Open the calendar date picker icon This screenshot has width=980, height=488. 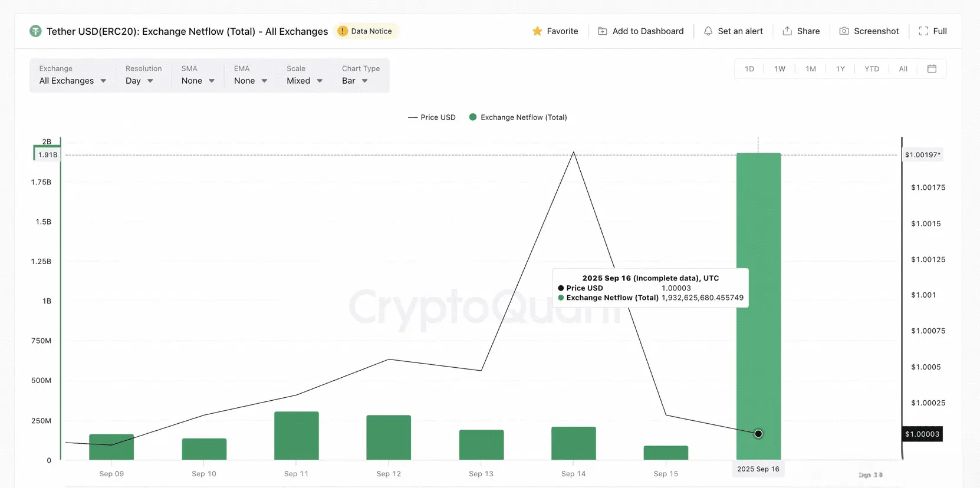[932, 69]
